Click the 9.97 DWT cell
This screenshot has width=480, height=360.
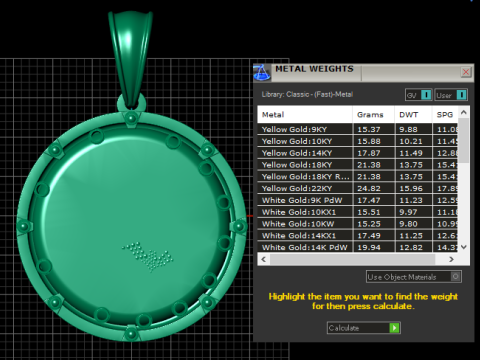(x=414, y=212)
